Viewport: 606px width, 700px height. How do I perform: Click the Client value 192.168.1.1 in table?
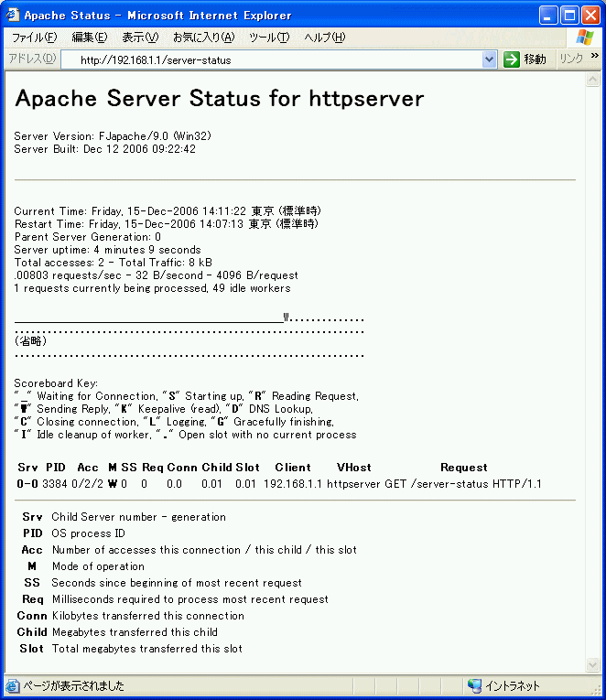click(x=293, y=484)
